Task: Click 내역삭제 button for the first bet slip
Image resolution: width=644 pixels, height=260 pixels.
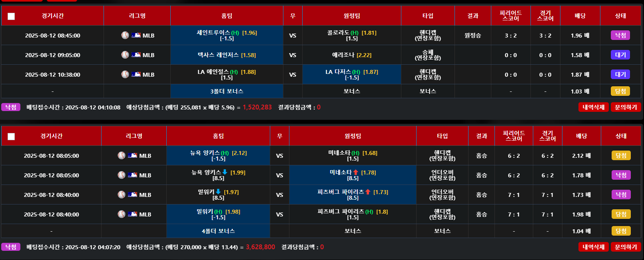Action: point(594,107)
